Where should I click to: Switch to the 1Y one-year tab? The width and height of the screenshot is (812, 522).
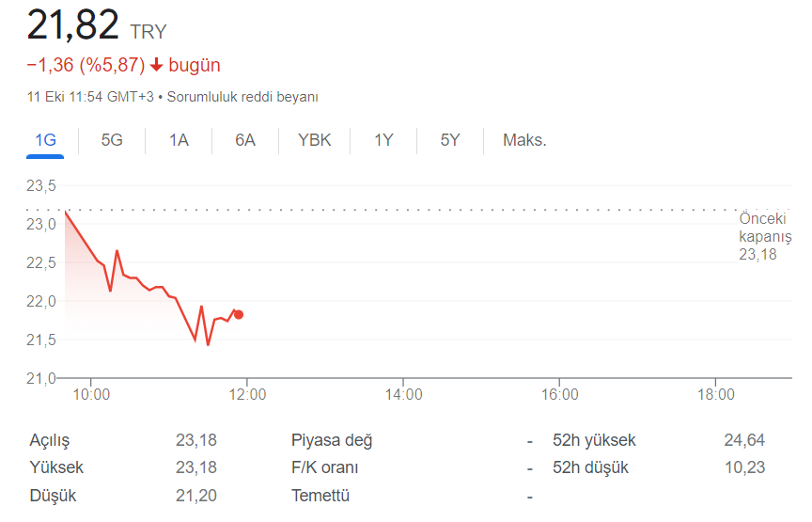click(383, 140)
